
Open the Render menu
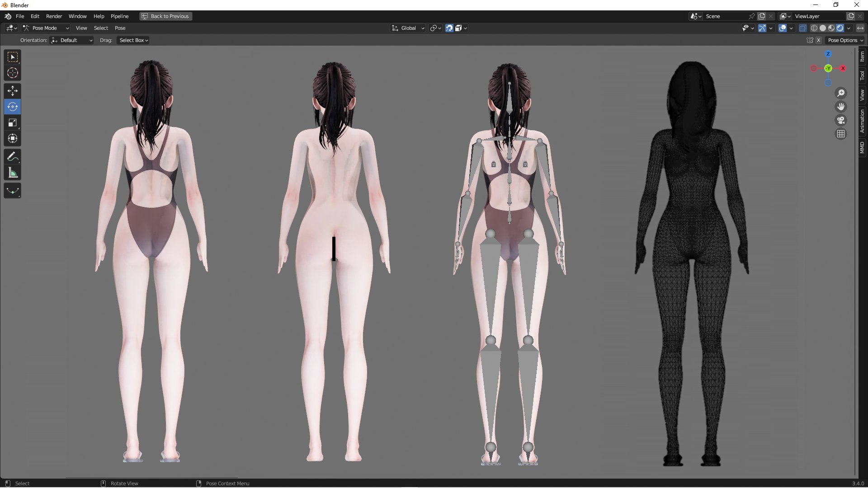pyautogui.click(x=54, y=16)
